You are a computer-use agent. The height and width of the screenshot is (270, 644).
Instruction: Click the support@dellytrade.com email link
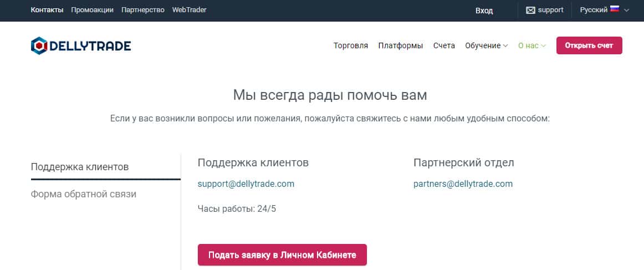click(246, 184)
